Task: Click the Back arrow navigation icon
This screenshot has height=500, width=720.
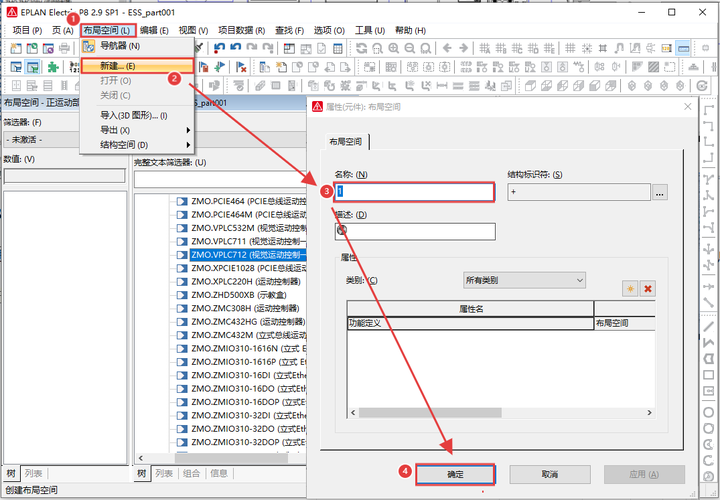Action: (x=447, y=48)
